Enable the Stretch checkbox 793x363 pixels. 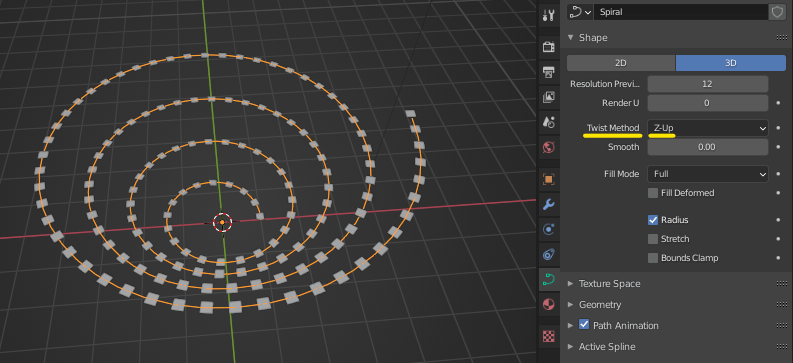[x=653, y=239]
